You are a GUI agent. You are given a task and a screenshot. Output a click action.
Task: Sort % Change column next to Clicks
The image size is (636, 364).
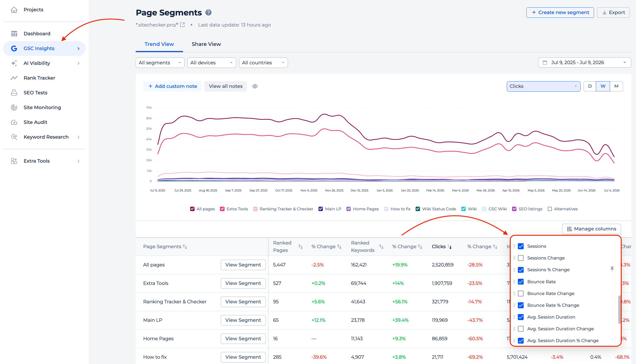point(495,247)
